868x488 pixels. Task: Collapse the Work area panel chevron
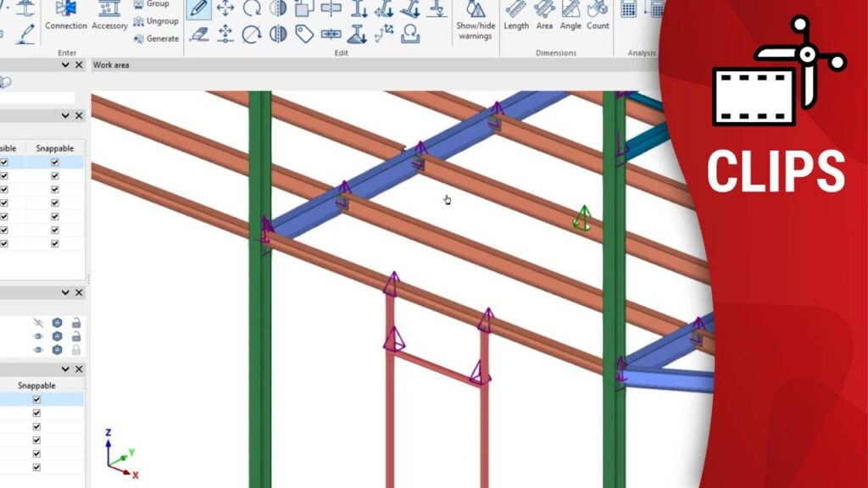coord(65,65)
